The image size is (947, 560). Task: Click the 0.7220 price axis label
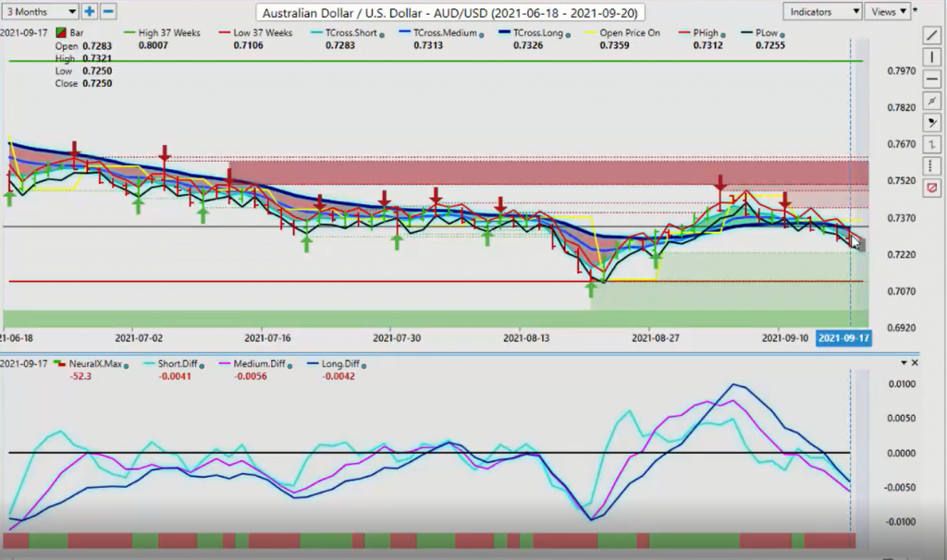pos(901,255)
